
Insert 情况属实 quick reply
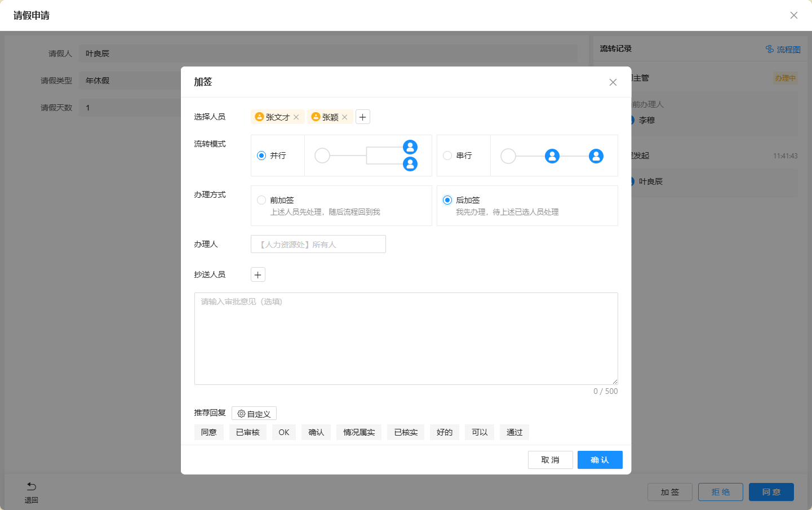tap(359, 432)
